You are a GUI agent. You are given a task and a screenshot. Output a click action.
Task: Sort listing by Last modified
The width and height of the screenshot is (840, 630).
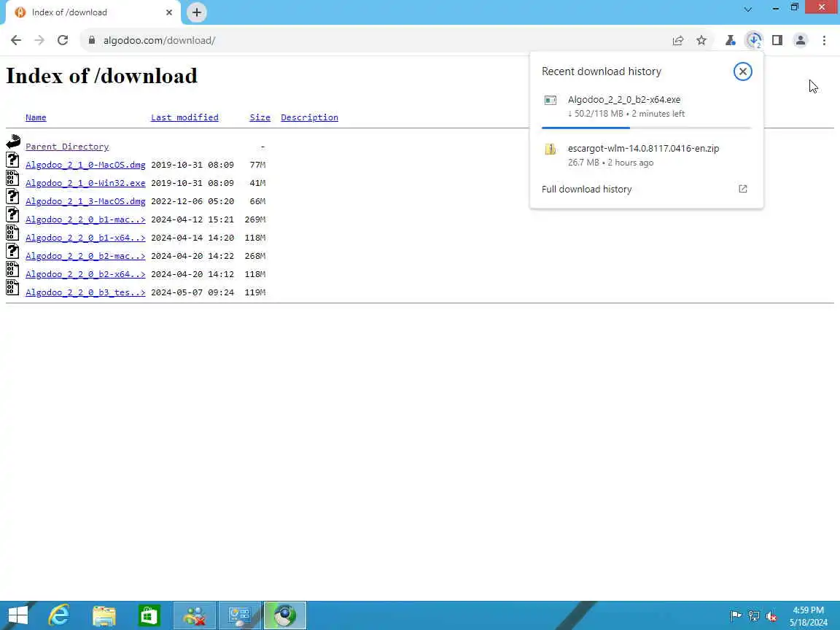(184, 117)
